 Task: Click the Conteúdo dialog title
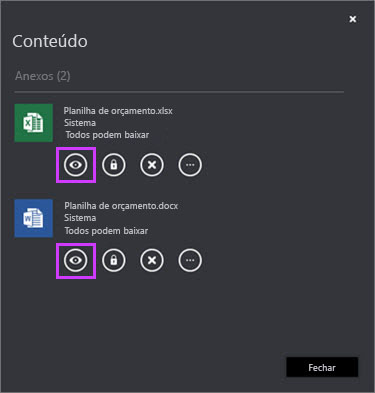click(50, 41)
